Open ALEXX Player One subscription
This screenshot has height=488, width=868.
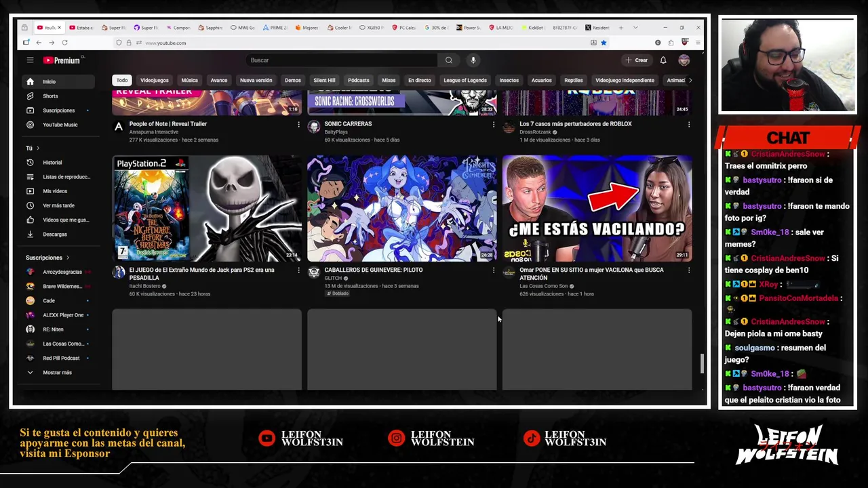(x=59, y=314)
